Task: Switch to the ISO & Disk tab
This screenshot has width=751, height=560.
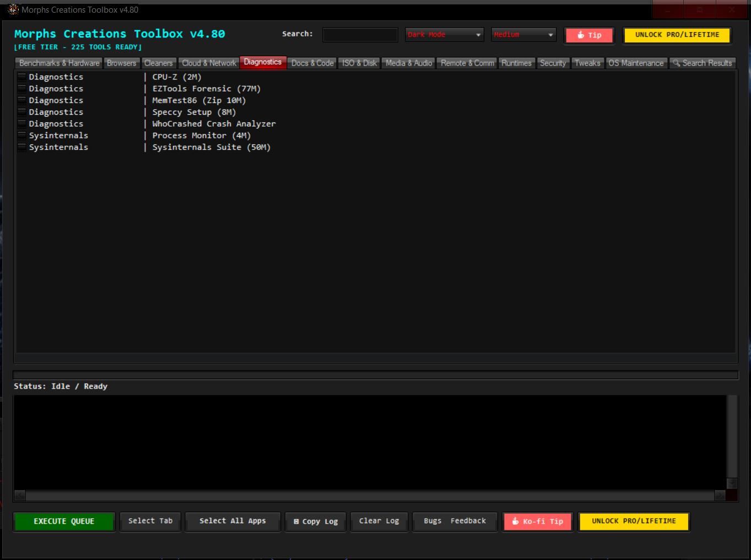Action: [x=359, y=63]
